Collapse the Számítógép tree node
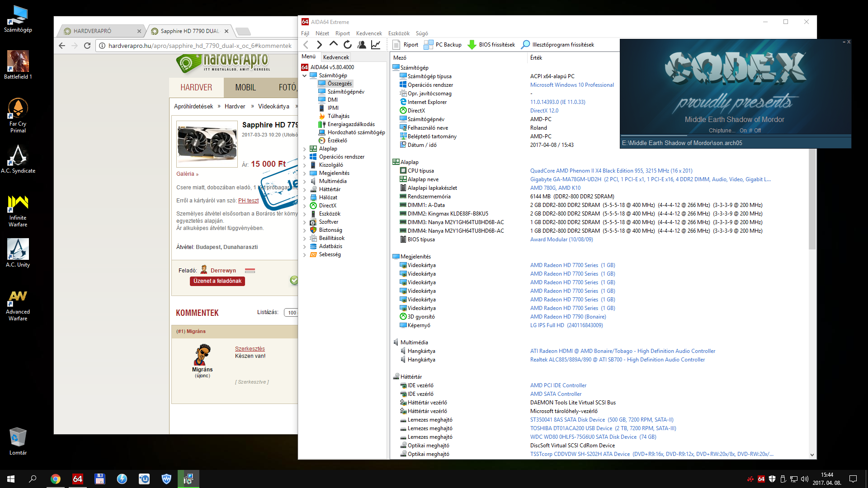This screenshot has width=868, height=488. (305, 75)
